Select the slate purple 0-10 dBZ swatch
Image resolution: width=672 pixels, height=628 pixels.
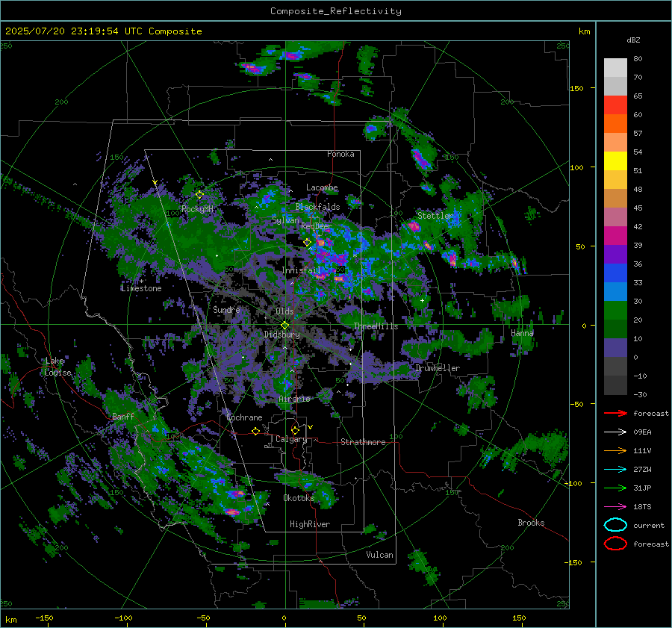[x=615, y=348]
